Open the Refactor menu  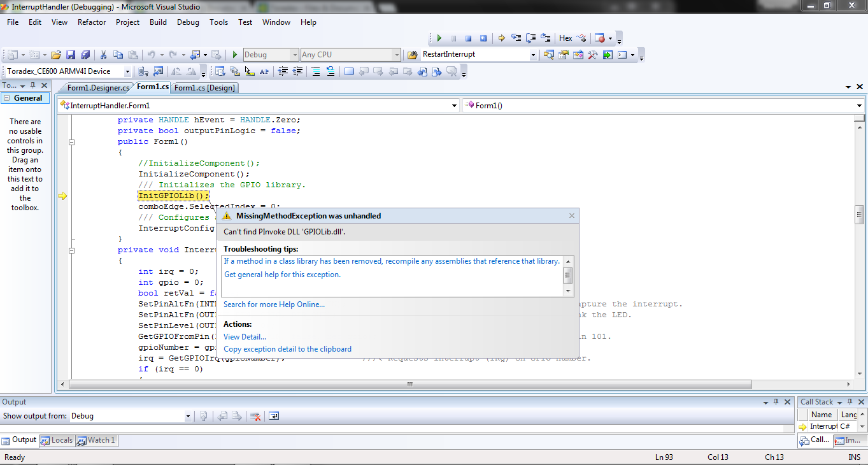click(91, 22)
